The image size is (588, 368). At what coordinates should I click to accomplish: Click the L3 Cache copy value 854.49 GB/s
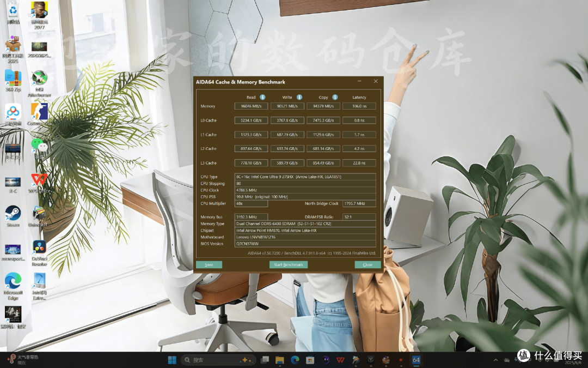tap(323, 163)
